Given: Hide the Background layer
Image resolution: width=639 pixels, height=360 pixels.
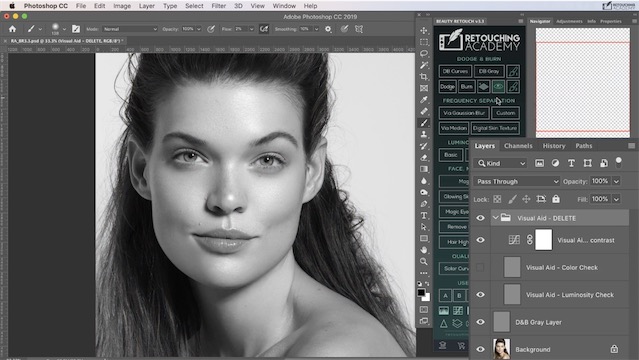Looking at the screenshot, I should click(x=480, y=349).
